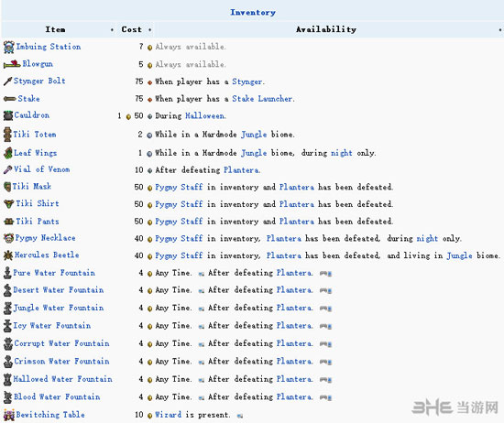Screen dimensions: 504x423
Task: Click the Vial of Venom item icon
Action: tap(7, 169)
